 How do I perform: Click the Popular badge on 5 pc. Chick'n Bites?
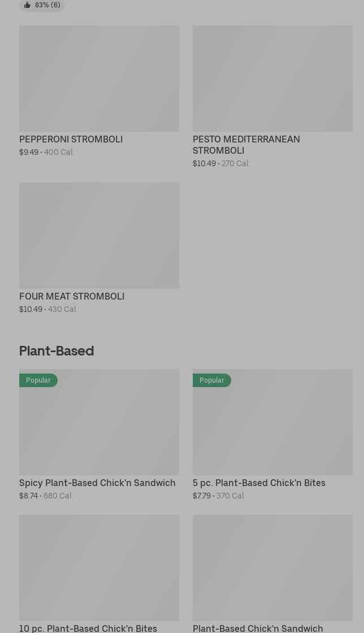[212, 380]
